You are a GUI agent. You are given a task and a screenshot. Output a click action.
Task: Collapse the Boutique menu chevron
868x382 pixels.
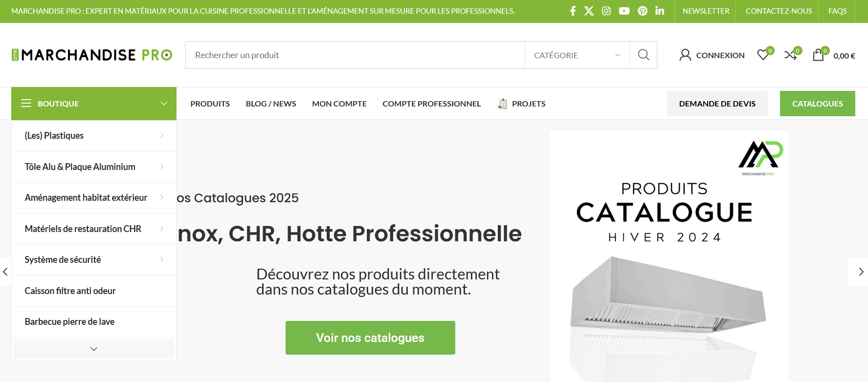[164, 104]
